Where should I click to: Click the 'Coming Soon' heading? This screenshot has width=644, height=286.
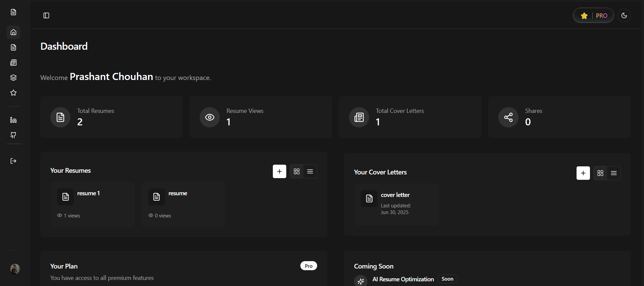(374, 266)
